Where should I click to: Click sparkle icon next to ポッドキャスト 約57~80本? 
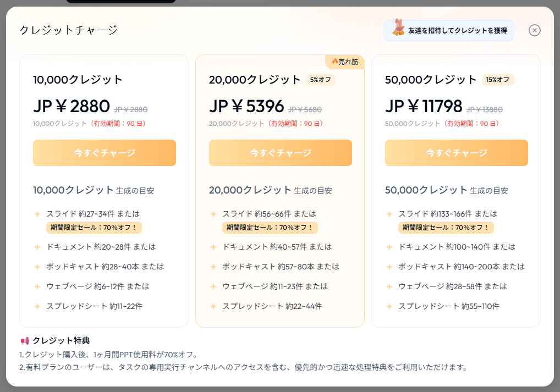click(x=213, y=267)
